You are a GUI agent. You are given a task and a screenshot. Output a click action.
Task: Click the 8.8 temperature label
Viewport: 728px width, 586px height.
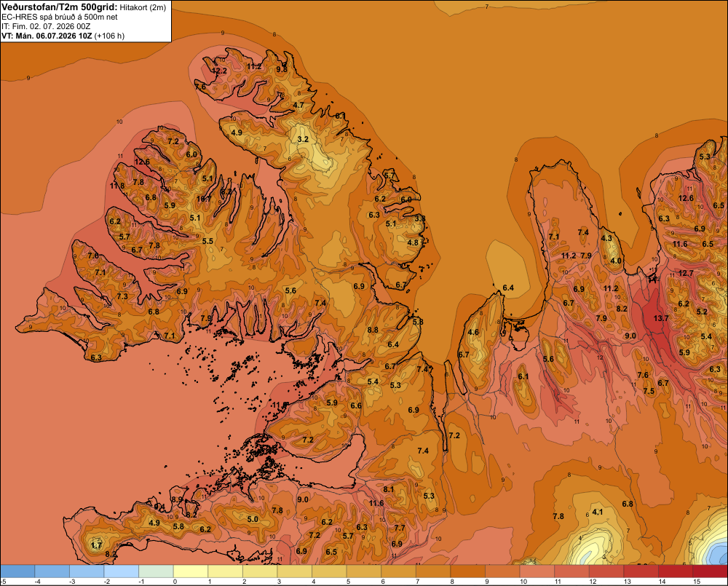[372, 330]
